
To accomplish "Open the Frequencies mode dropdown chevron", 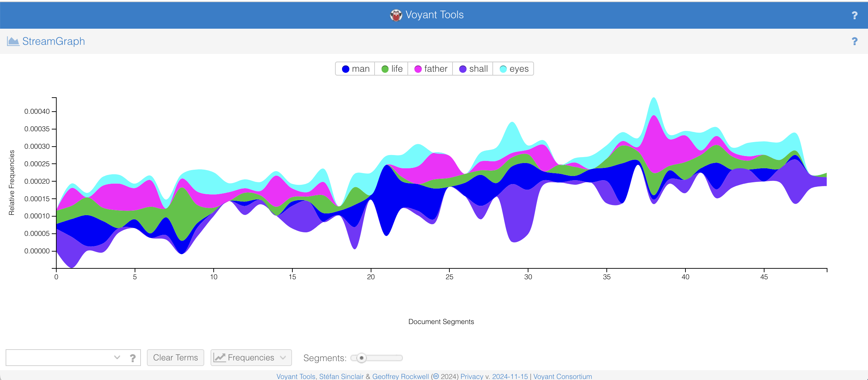I will [283, 358].
